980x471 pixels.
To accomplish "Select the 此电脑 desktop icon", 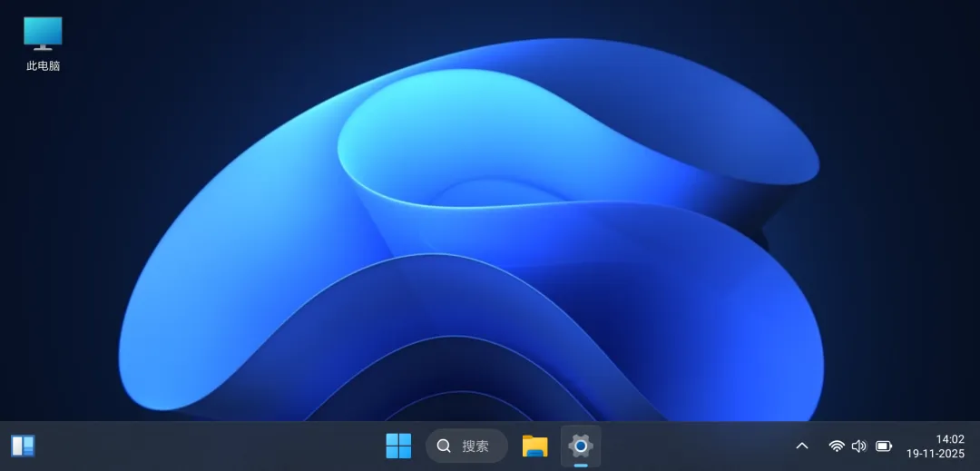I will (x=44, y=44).
